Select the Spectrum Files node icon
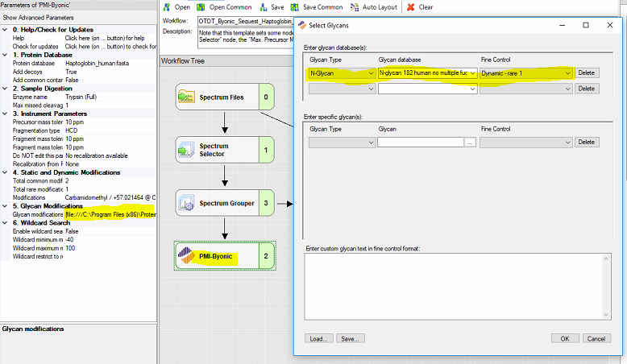The width and height of the screenshot is (627, 364). [x=186, y=97]
